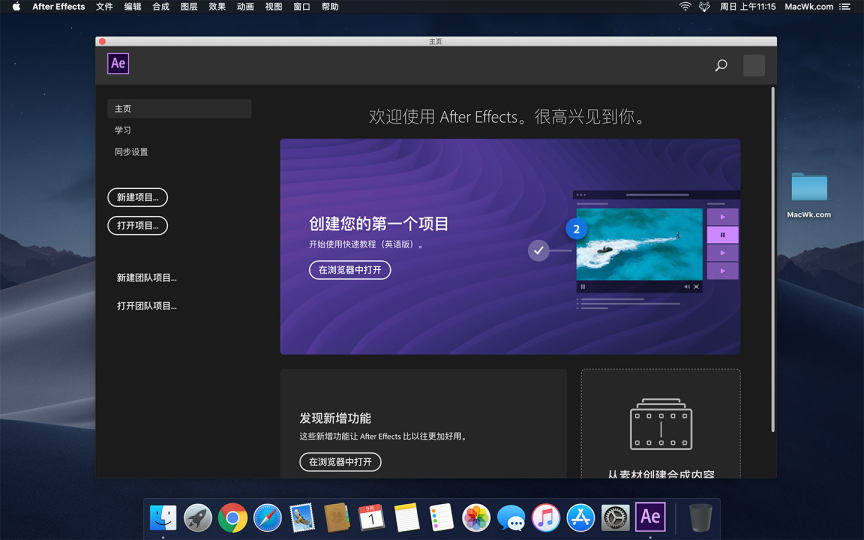The image size is (864, 540).
Task: Open Google Chrome from the dock
Action: [233, 517]
